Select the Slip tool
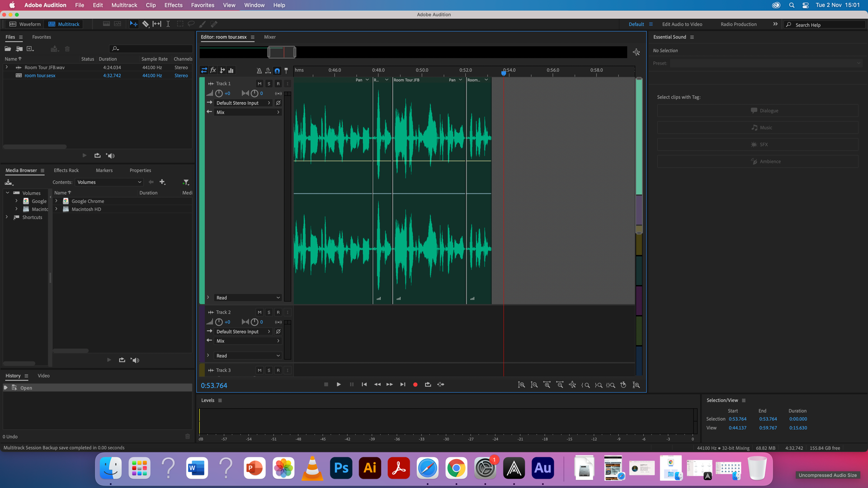The height and width of the screenshot is (488, 868). pyautogui.click(x=157, y=24)
